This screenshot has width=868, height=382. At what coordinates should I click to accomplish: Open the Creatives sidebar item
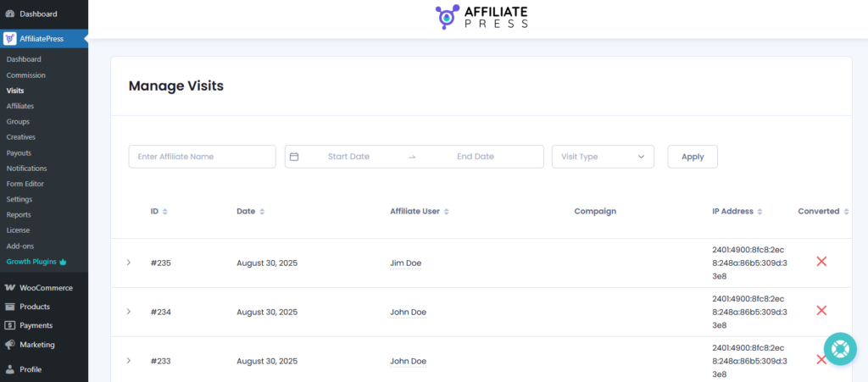(21, 136)
